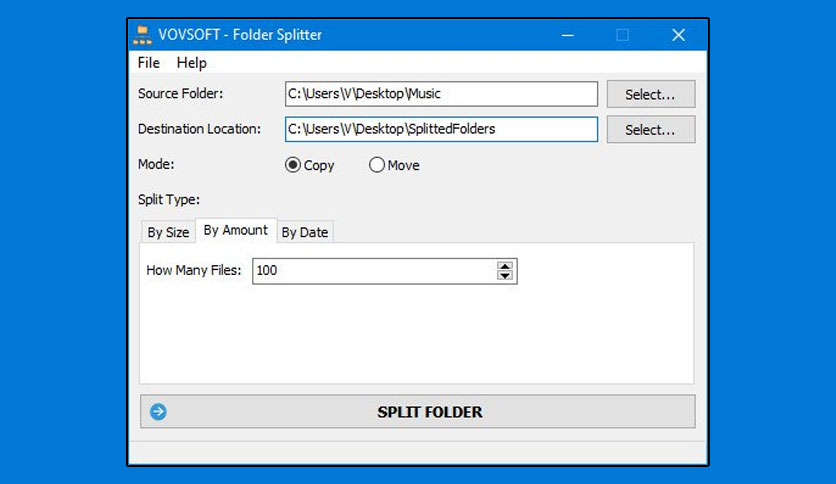Image resolution: width=836 pixels, height=484 pixels.
Task: Open the Help menu
Action: 191,63
